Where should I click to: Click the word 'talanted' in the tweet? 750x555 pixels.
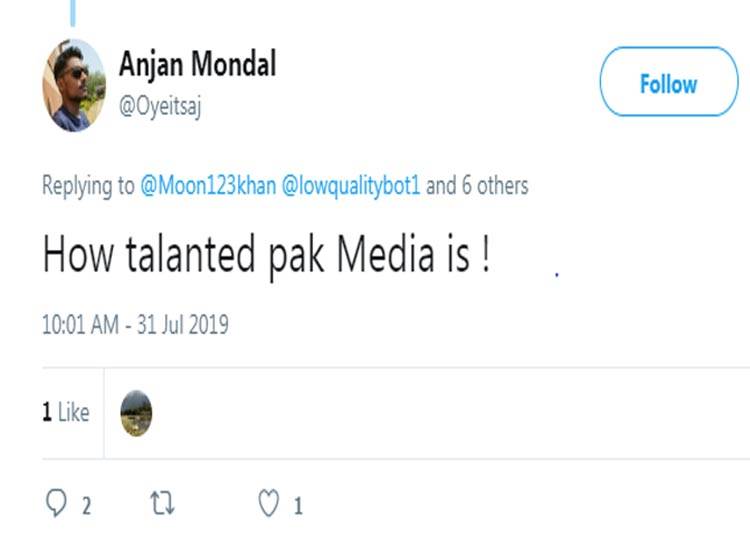point(180,257)
